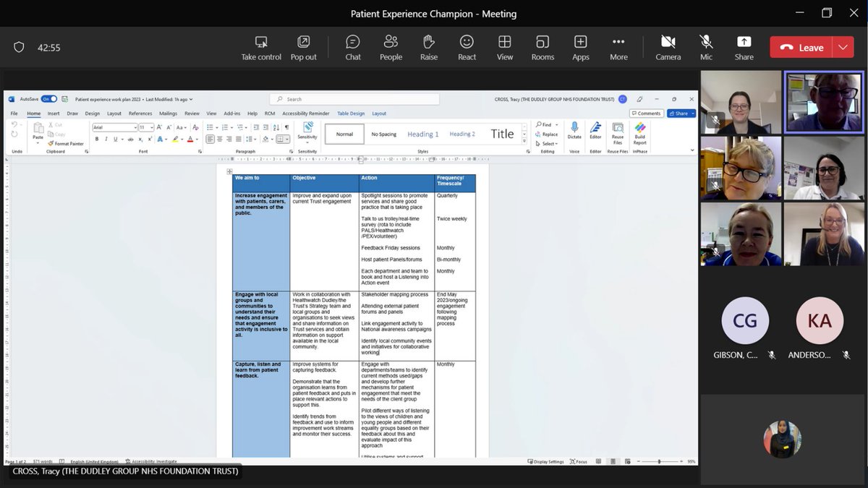Toggle the AutoSave switch in Word
The image size is (868, 488).
click(48, 99)
